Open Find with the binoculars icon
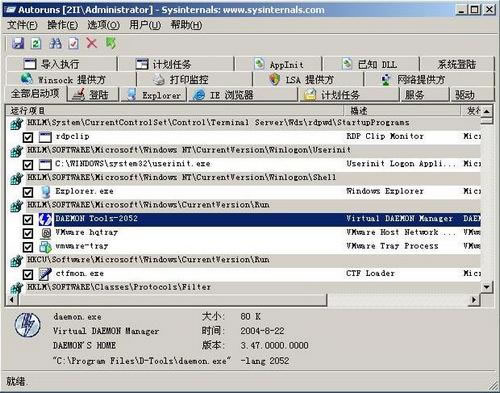Viewport: 500px width, 393px height. [x=55, y=43]
